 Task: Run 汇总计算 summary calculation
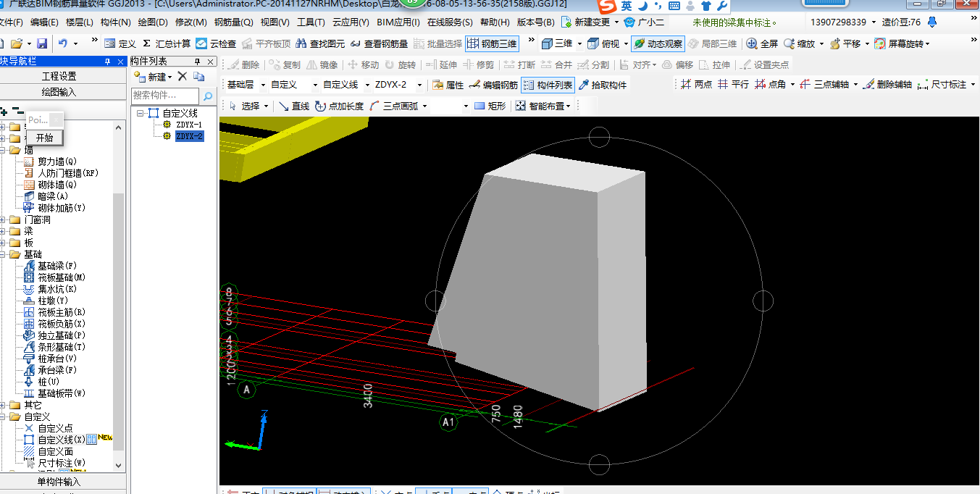pyautogui.click(x=166, y=43)
